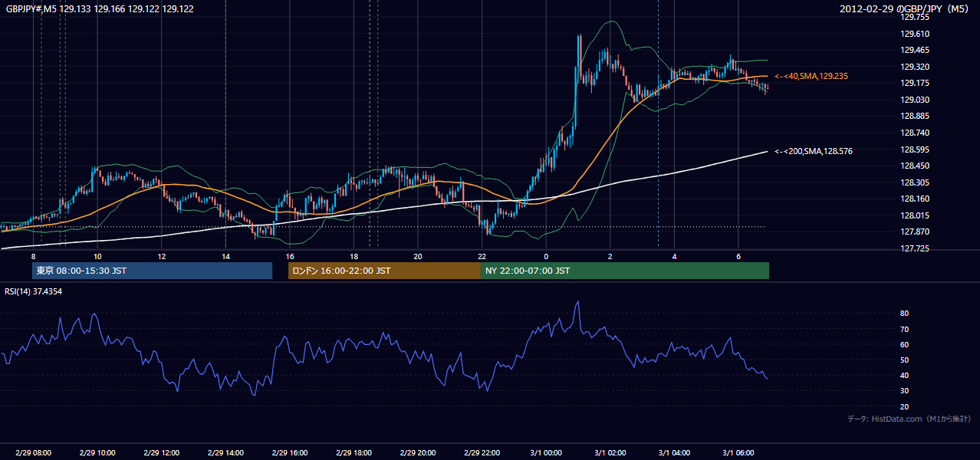980x460 pixels.
Task: Click the 2/29 22:00 date label
Action: tap(482, 453)
